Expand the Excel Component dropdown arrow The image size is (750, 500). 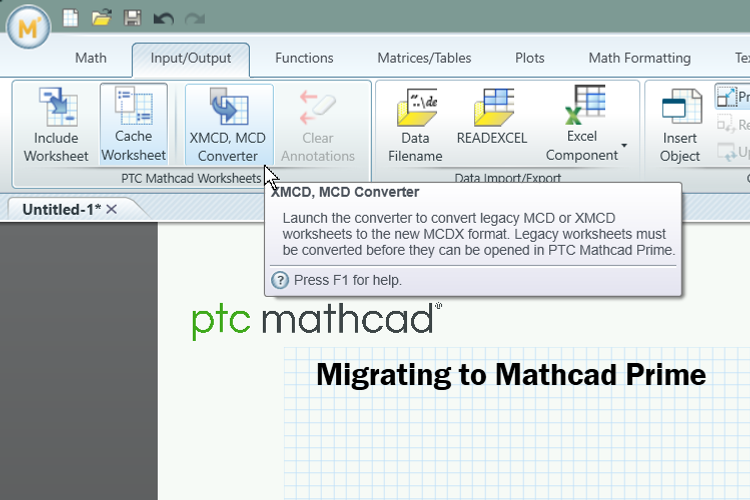point(624,147)
